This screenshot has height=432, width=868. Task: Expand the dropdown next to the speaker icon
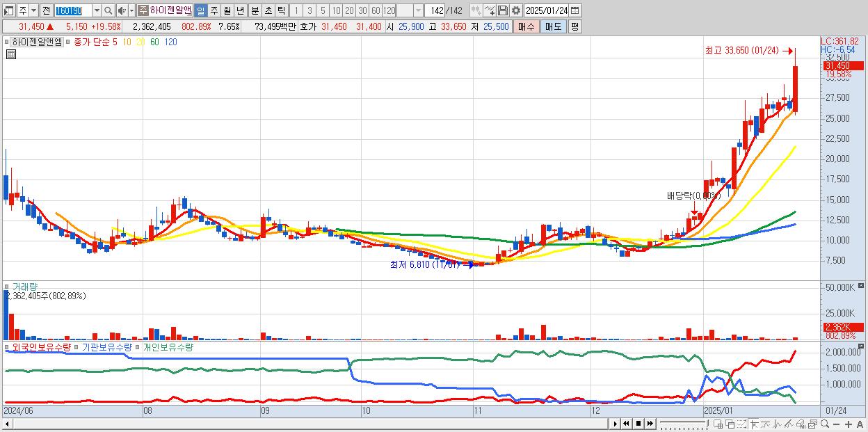131,11
